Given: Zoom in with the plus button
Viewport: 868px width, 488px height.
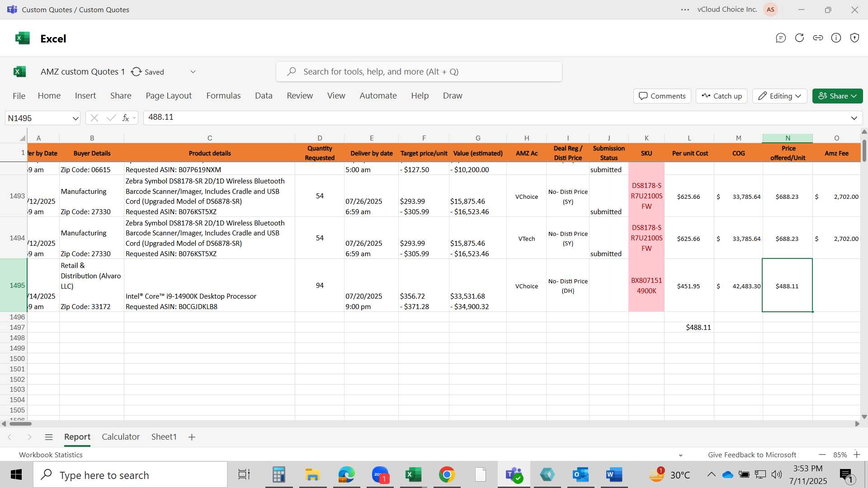Looking at the screenshot, I should pos(856,455).
